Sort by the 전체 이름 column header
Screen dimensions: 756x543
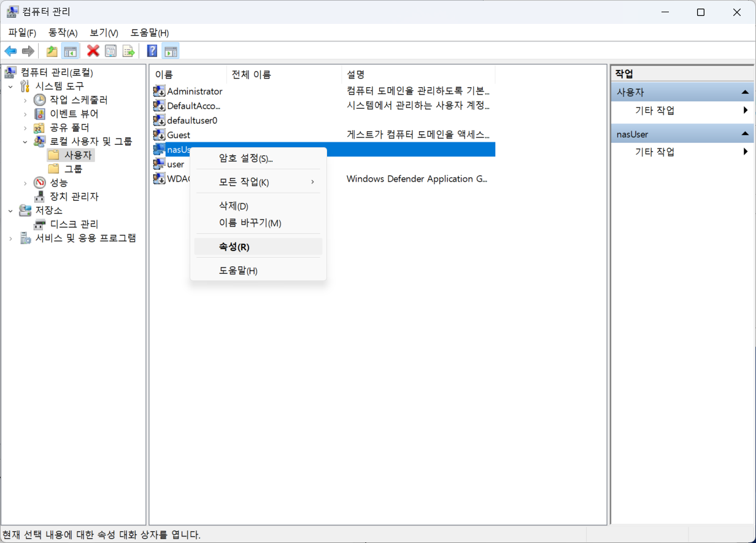pyautogui.click(x=284, y=75)
